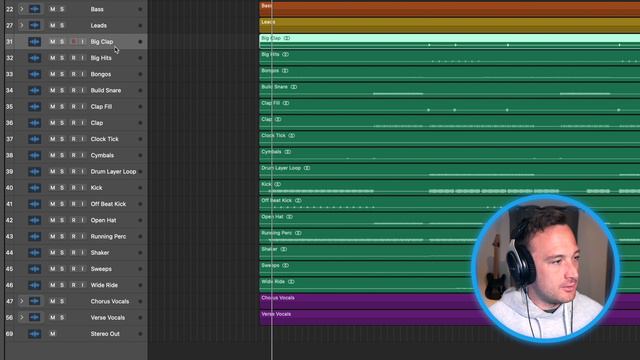
Task: Click the Shaker track waveform icon
Action: (35, 253)
